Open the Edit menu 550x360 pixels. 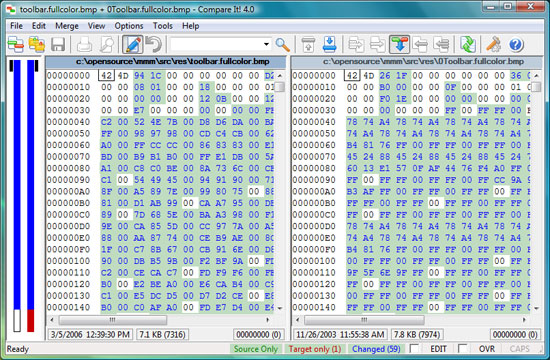pos(39,26)
